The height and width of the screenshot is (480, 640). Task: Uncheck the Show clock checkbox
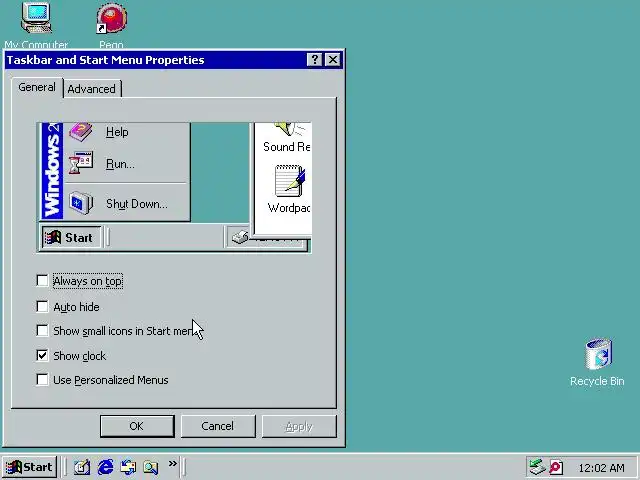[x=42, y=356]
